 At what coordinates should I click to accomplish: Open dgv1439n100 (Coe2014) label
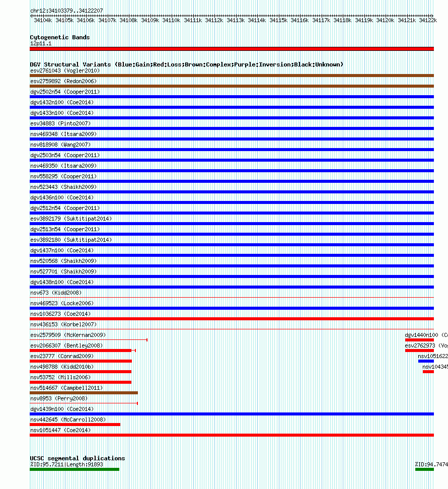tap(62, 410)
